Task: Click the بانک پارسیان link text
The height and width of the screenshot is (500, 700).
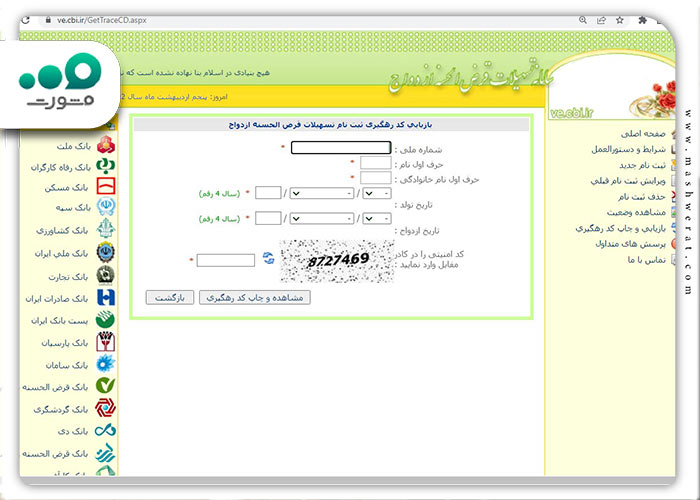Action: click(65, 343)
